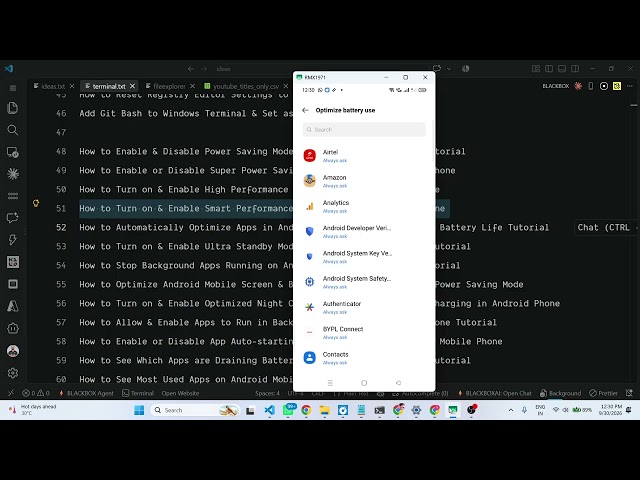Click the VS Code logo in the title bar
The height and width of the screenshot is (480, 640).
(x=9, y=69)
